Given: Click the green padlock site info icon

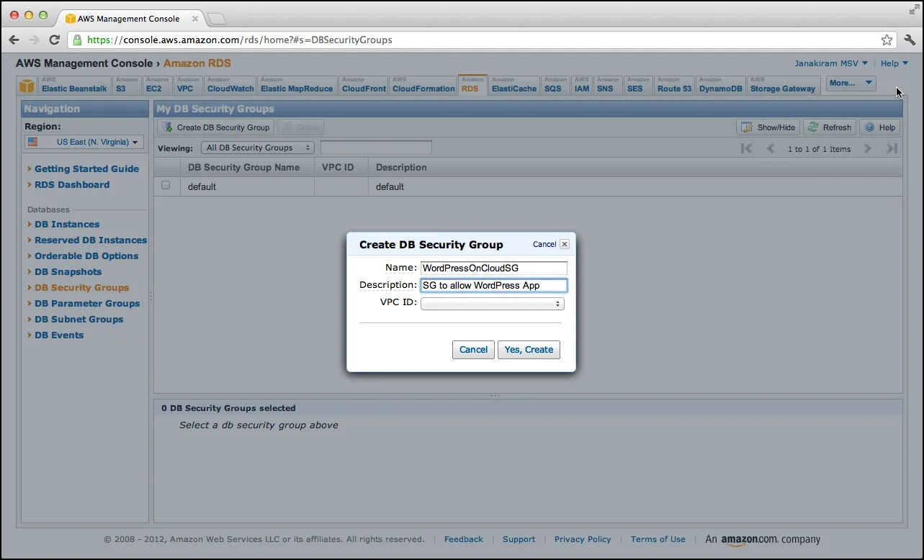Looking at the screenshot, I should [77, 40].
